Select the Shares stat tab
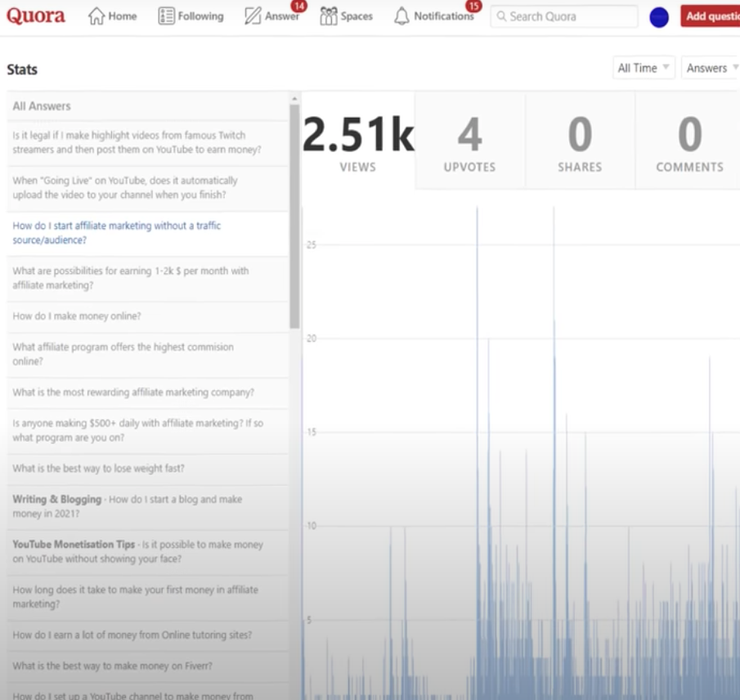Image resolution: width=740 pixels, height=700 pixels. [580, 141]
